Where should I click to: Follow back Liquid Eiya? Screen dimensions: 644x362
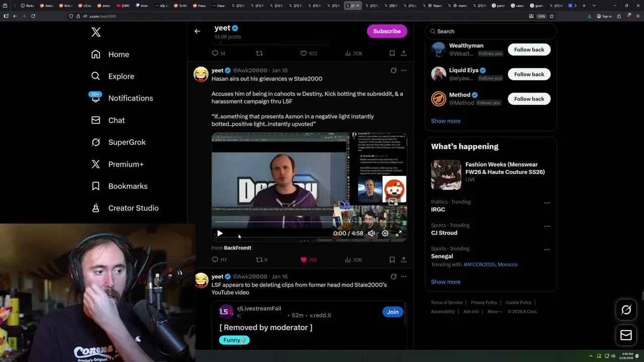click(529, 74)
